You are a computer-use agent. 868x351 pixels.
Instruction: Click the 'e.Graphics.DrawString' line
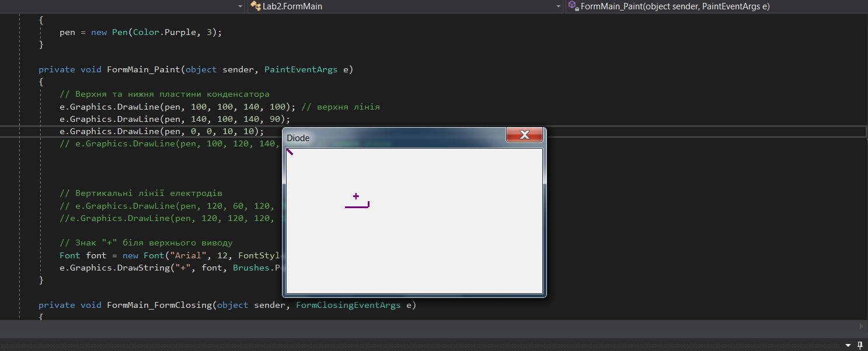tap(170, 268)
